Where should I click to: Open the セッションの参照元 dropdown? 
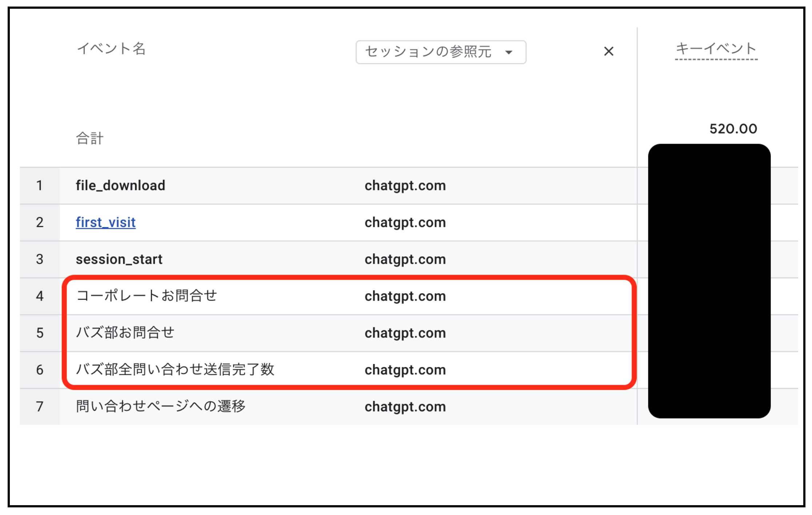click(428, 52)
